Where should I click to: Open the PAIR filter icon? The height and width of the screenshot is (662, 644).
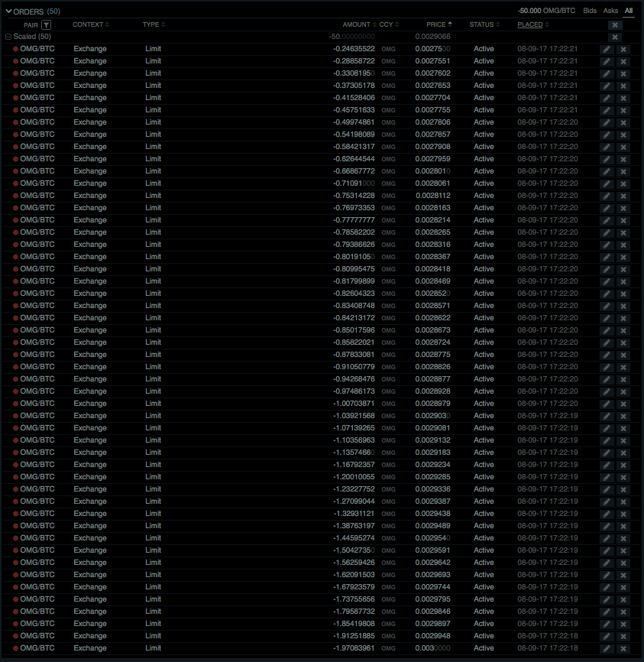[47, 25]
